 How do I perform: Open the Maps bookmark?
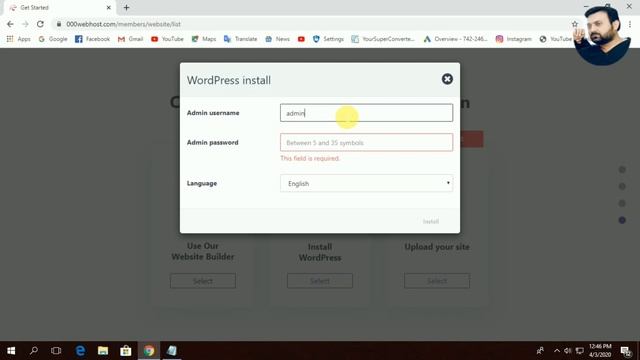[204, 39]
